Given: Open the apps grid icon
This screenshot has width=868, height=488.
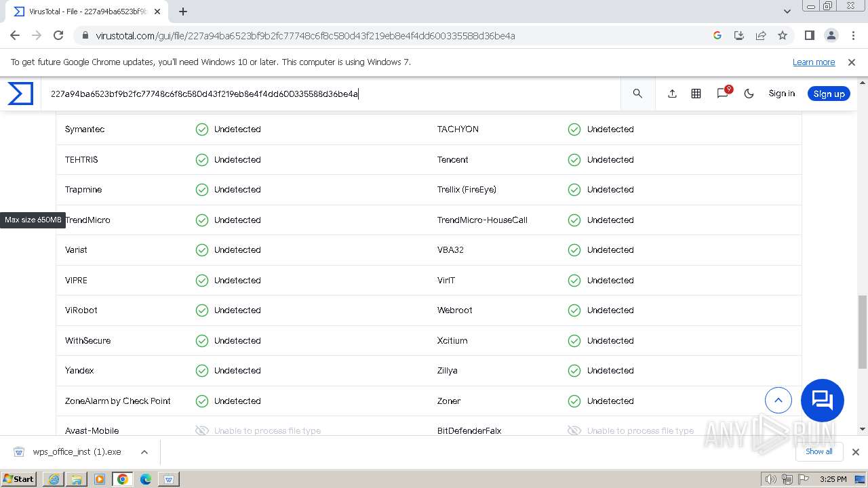Looking at the screenshot, I should (696, 94).
